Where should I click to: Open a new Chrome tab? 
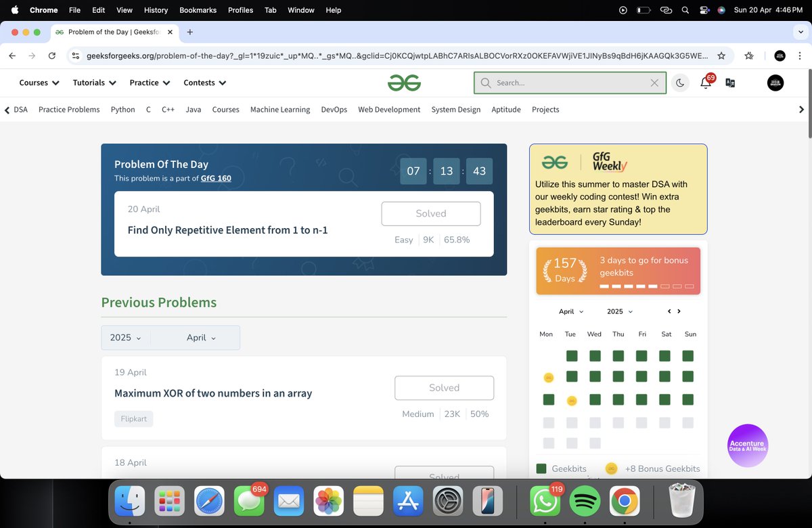point(190,32)
